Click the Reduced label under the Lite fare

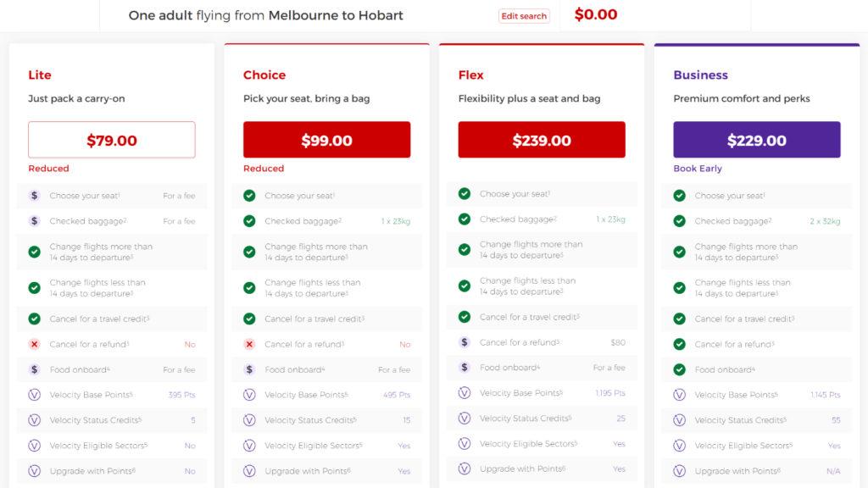coord(48,168)
